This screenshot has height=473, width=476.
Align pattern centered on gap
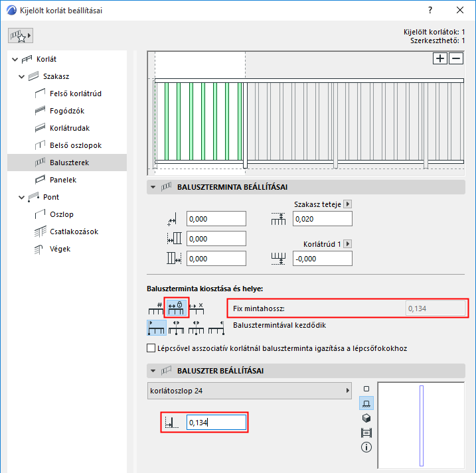pyautogui.click(x=197, y=328)
